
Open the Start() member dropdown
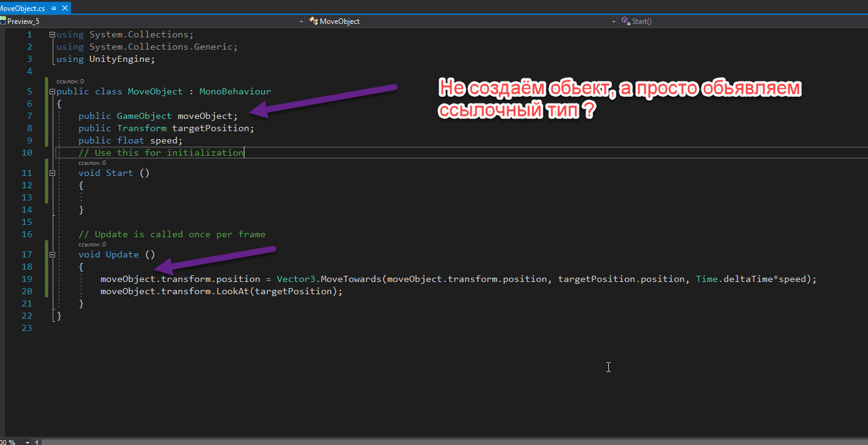pyautogui.click(x=744, y=21)
